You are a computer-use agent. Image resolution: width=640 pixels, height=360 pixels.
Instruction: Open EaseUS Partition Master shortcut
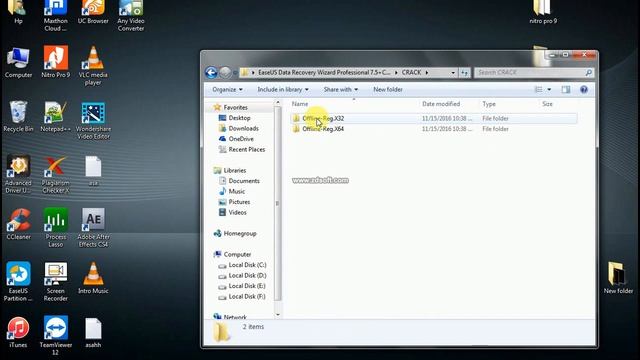(18, 282)
